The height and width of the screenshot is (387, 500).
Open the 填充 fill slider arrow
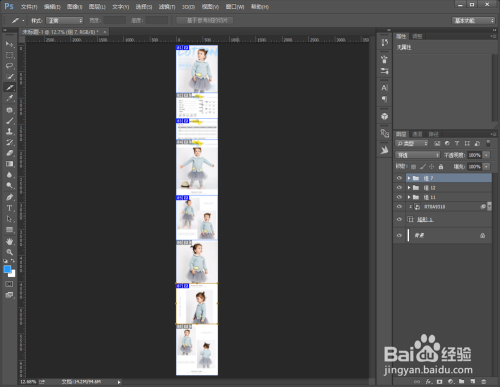point(487,166)
